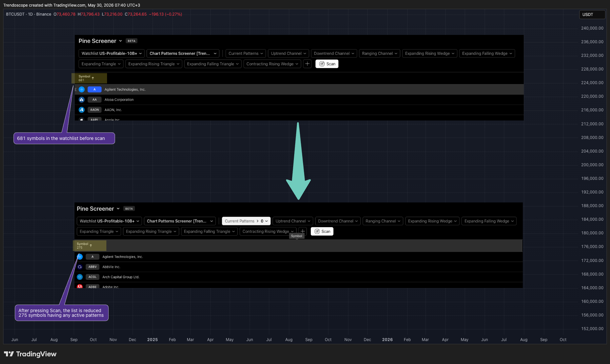The image size is (610, 364).
Task: Select the AAON ticker badge
Action: click(94, 110)
